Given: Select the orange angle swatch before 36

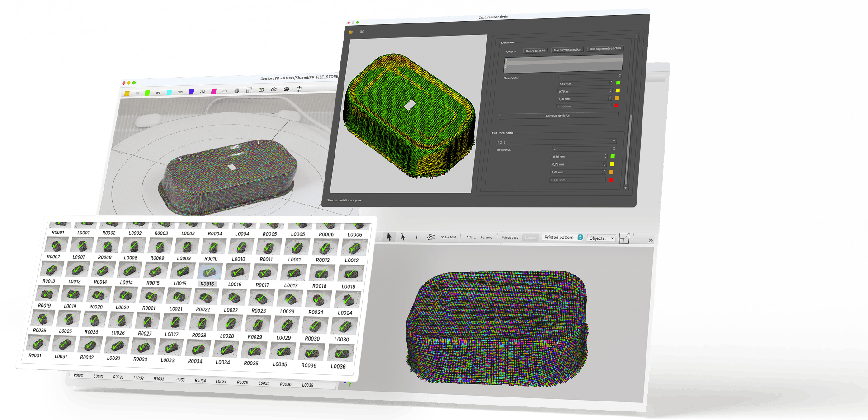Looking at the screenshot, I should [127, 93].
